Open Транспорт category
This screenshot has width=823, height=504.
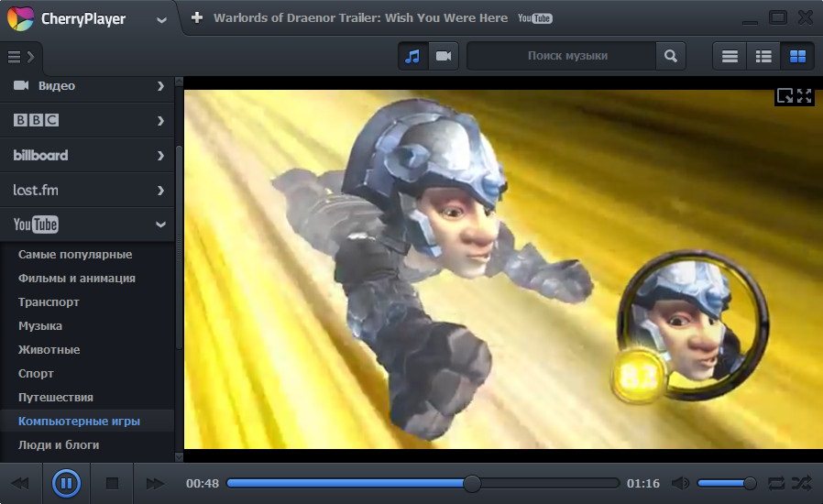(49, 302)
